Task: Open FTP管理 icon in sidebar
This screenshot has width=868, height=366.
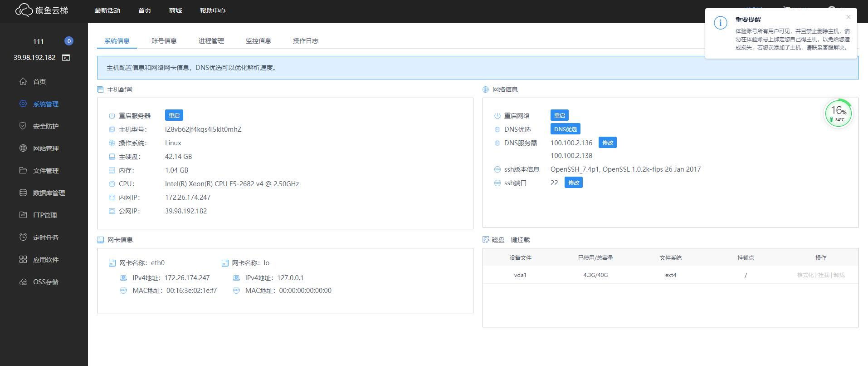Action: point(23,215)
